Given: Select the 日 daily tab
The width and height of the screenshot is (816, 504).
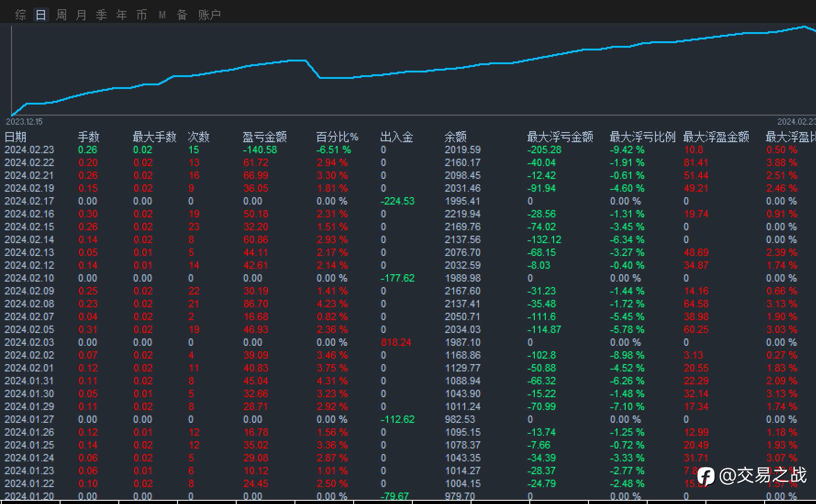Looking at the screenshot, I should 41,15.
